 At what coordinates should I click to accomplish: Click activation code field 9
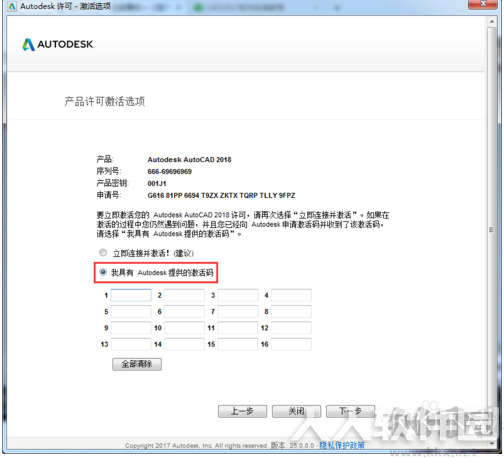(131, 328)
